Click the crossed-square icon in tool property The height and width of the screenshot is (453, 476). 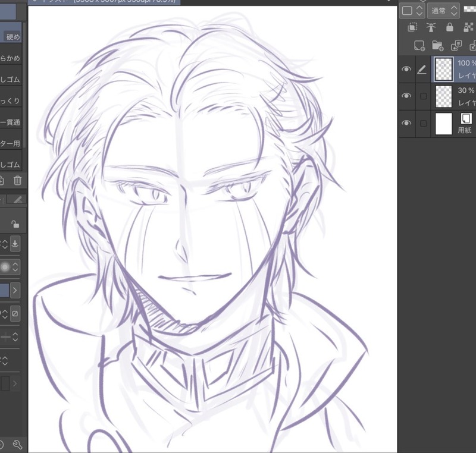tap(15, 313)
